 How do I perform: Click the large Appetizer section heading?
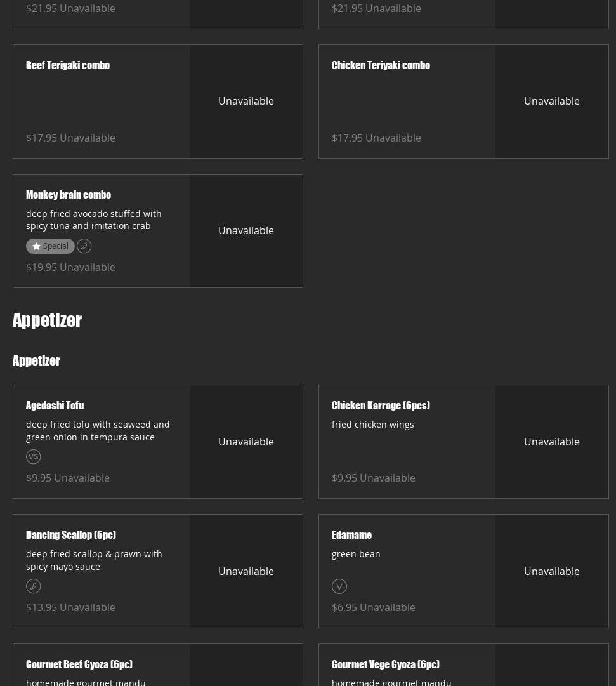(48, 320)
